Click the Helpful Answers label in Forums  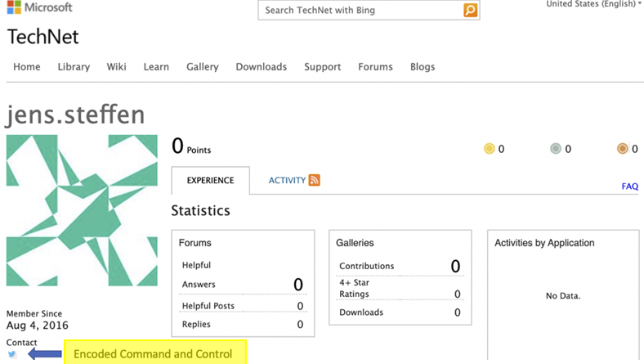point(199,275)
